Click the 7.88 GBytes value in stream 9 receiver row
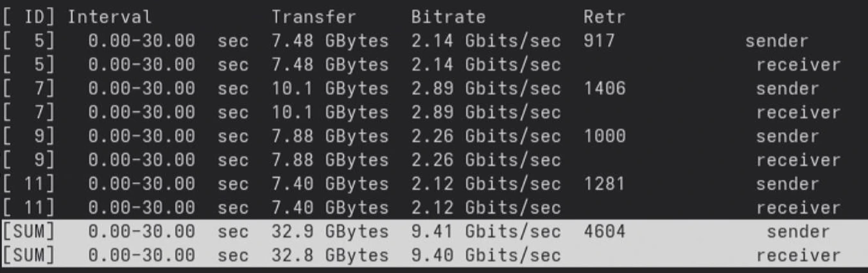868x273 pixels. [330, 160]
